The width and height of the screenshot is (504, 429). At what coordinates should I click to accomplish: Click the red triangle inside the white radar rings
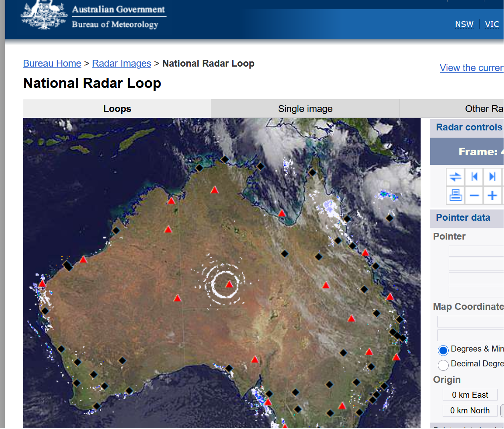point(229,284)
